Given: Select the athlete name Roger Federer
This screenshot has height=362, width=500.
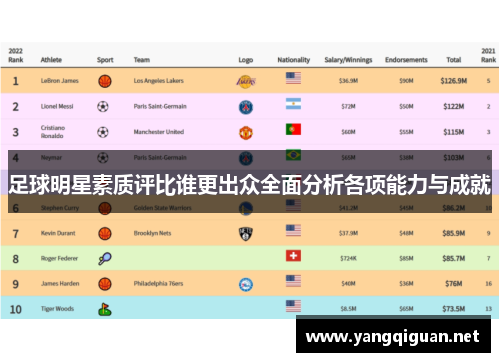Looking at the screenshot, I should (59, 258).
